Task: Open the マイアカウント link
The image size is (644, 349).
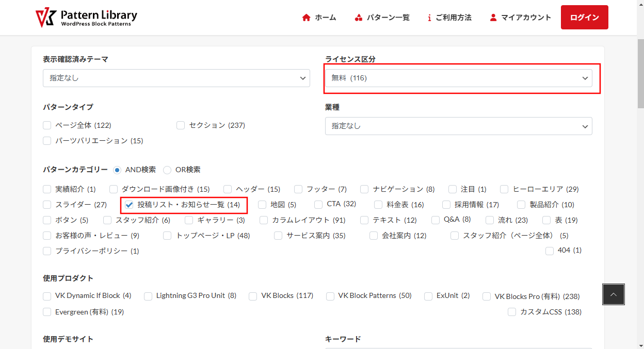Action: 526,18
